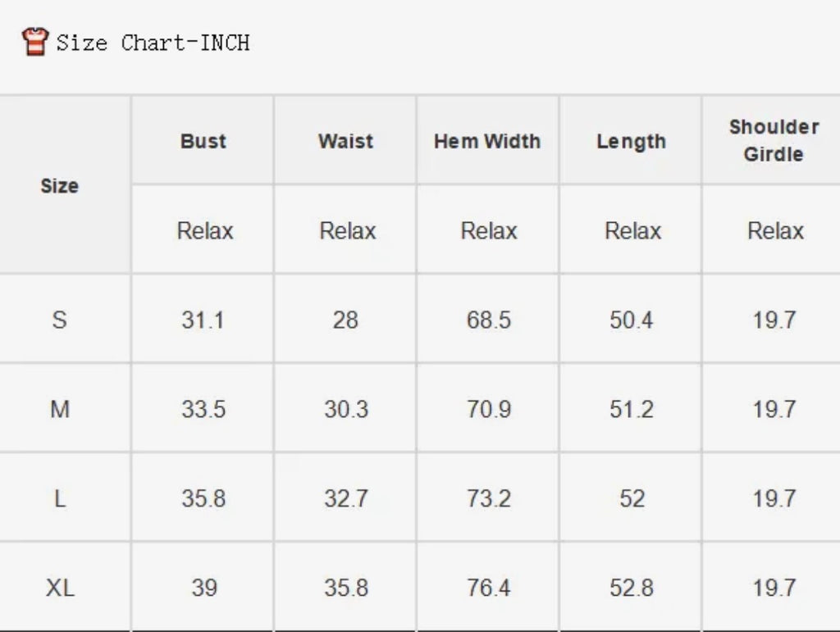Select the S size row label
Viewport: 840px width, 632px height.
pyautogui.click(x=59, y=320)
